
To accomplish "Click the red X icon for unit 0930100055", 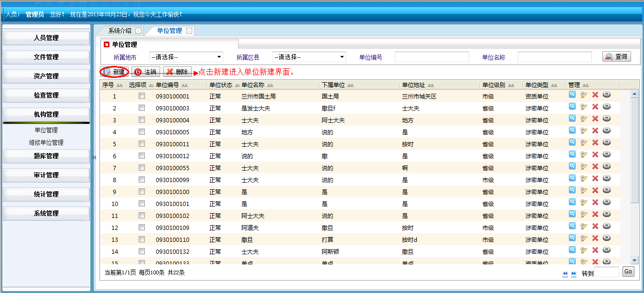I will tap(595, 166).
